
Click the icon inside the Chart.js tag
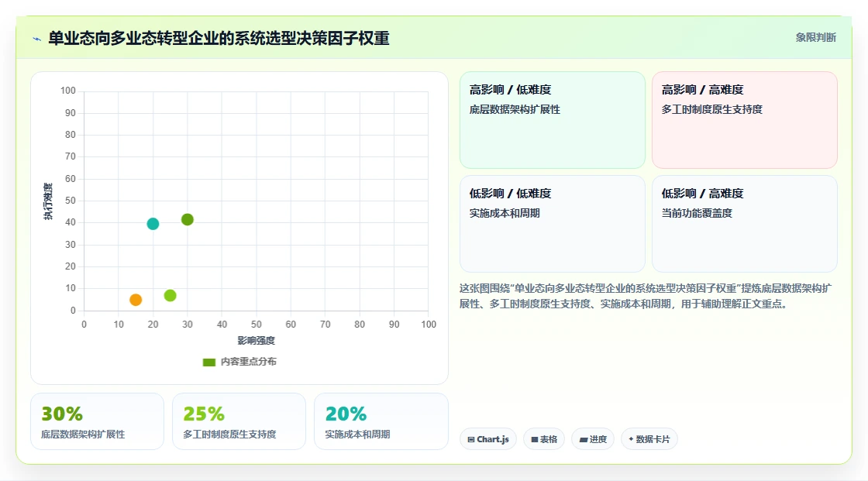click(471, 439)
